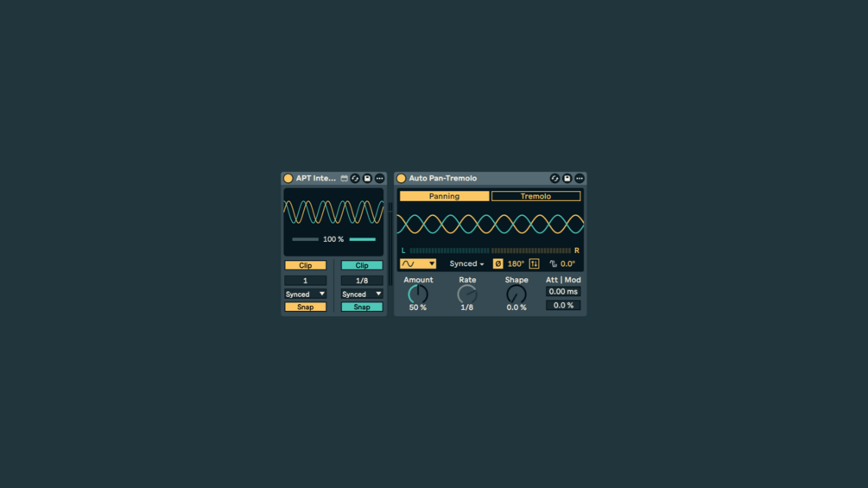Click the 1/8 value under Rate knob
The width and height of the screenshot is (868, 488).
tap(467, 307)
